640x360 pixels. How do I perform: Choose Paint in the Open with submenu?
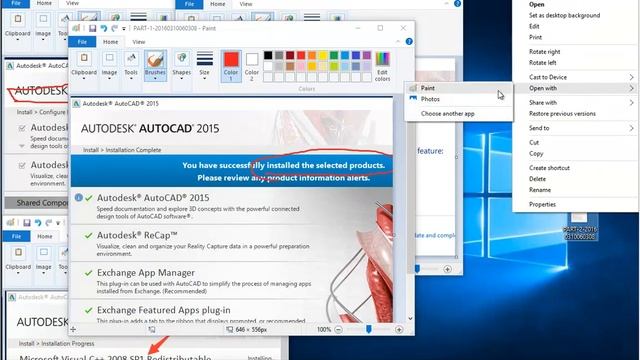458,88
